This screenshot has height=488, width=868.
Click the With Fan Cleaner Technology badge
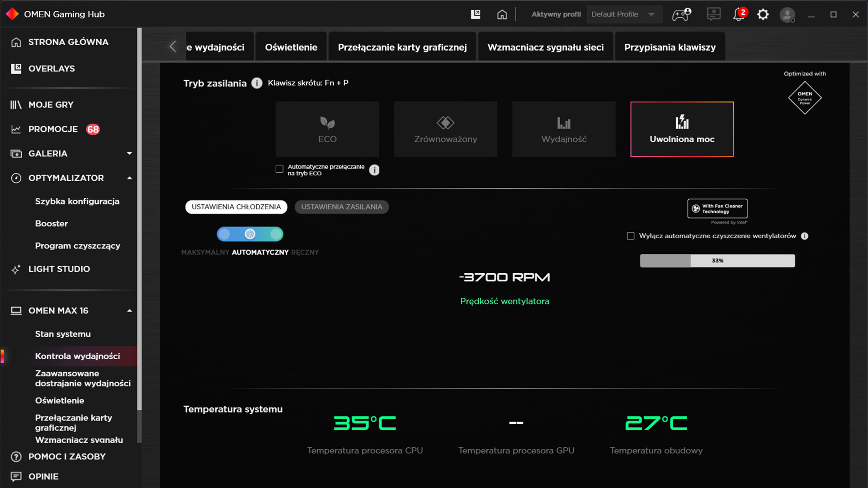(x=717, y=208)
